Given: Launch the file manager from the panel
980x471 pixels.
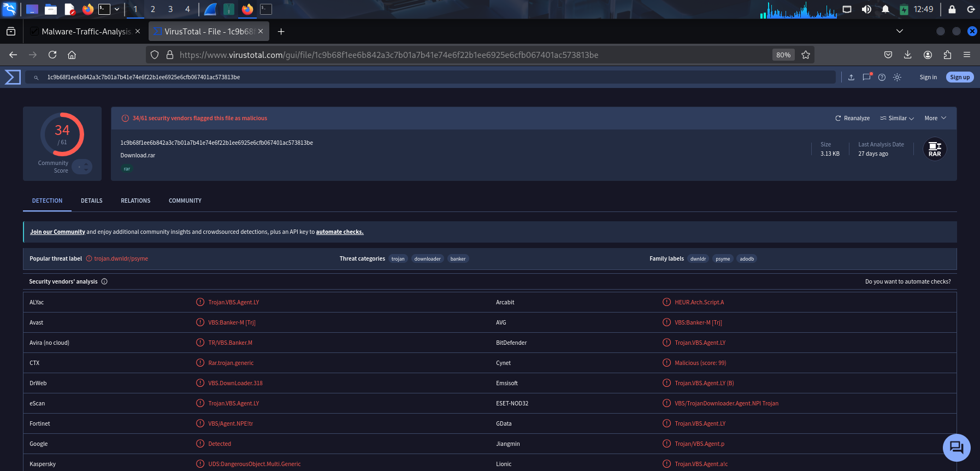Looking at the screenshot, I should 51,9.
